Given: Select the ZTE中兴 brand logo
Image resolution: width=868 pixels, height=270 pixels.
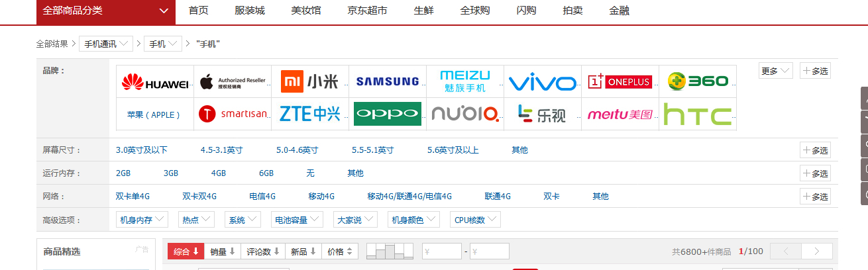Looking at the screenshot, I should [310, 114].
